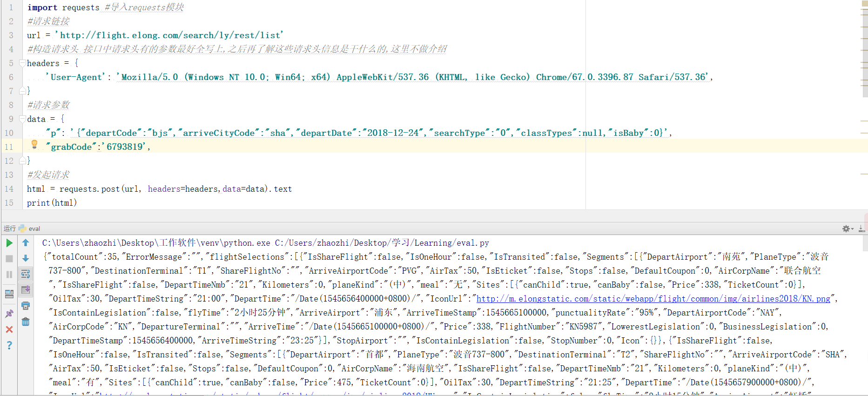The width and height of the screenshot is (868, 396).
Task: Click the grabCode value '6793819'
Action: tap(125, 147)
